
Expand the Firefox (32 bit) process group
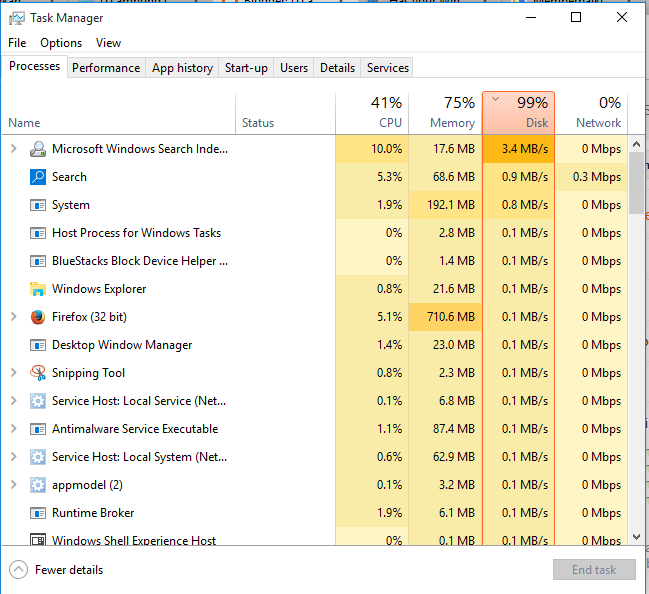[14, 317]
